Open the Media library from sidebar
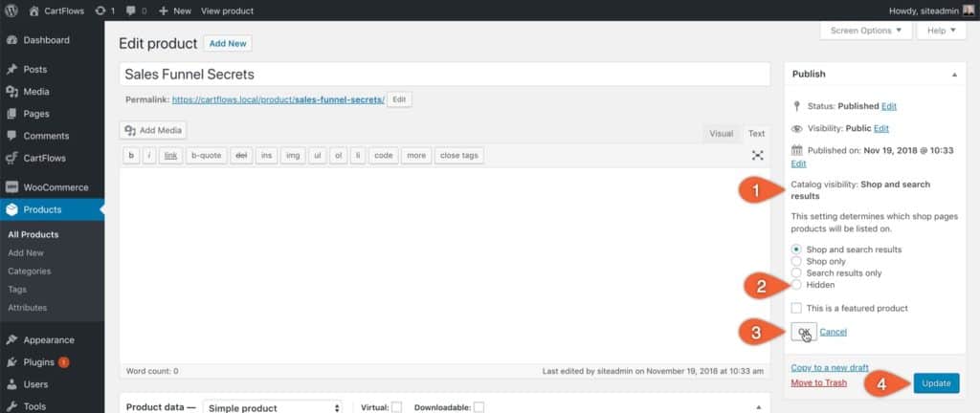Image resolution: width=980 pixels, height=413 pixels. (38, 92)
